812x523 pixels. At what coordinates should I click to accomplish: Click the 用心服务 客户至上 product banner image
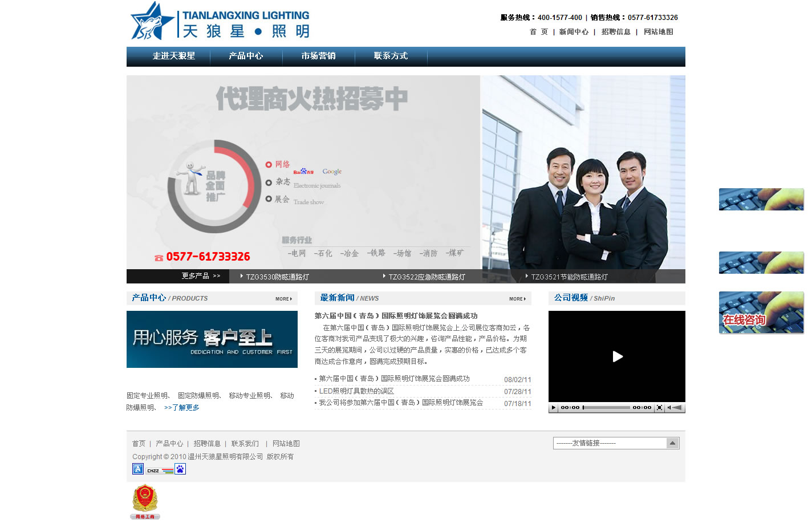212,339
